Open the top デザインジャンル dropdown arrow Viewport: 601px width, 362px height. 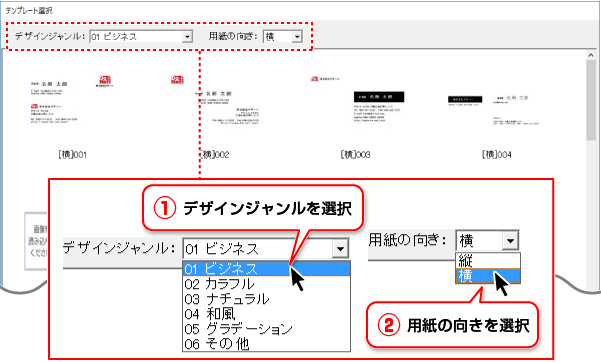click(x=187, y=37)
